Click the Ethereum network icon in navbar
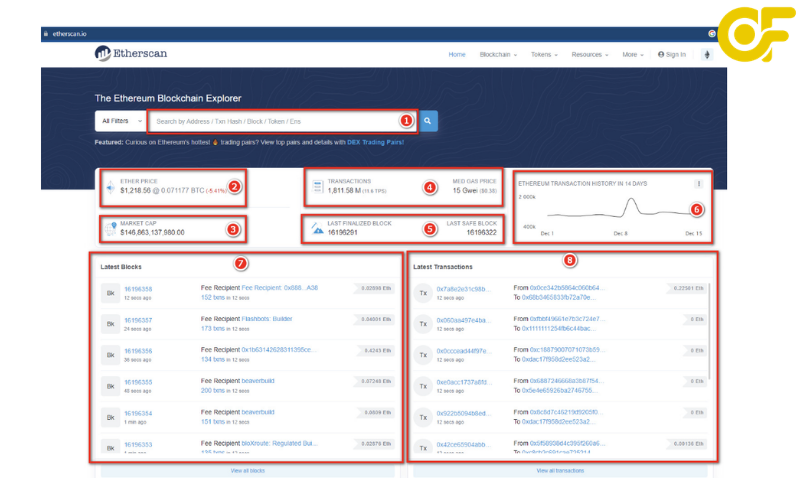The image size is (800, 500). tap(708, 55)
